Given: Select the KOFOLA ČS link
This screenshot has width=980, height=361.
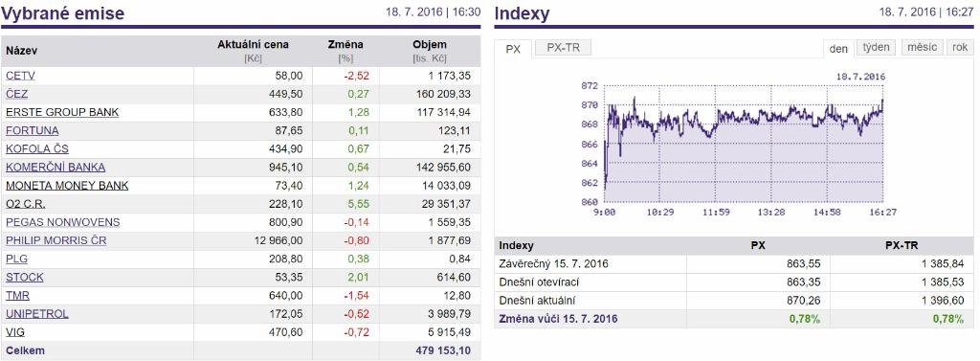Looking at the screenshot, I should pyautogui.click(x=37, y=149).
